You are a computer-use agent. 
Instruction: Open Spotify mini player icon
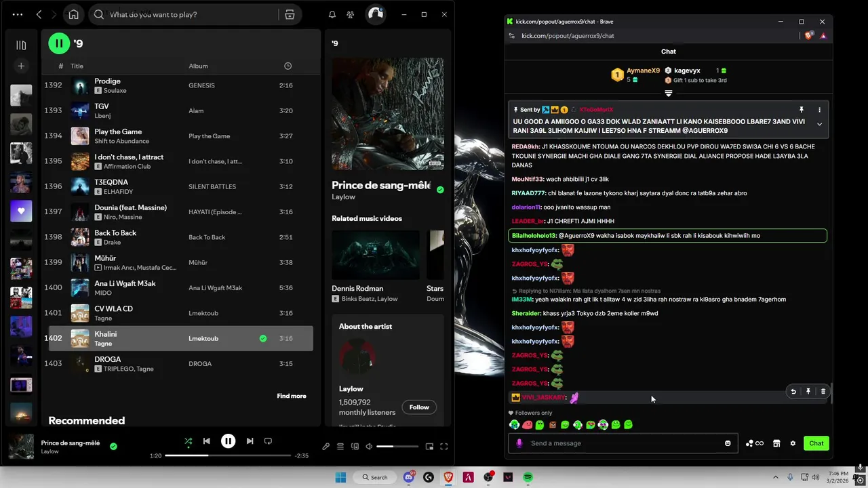[429, 446]
